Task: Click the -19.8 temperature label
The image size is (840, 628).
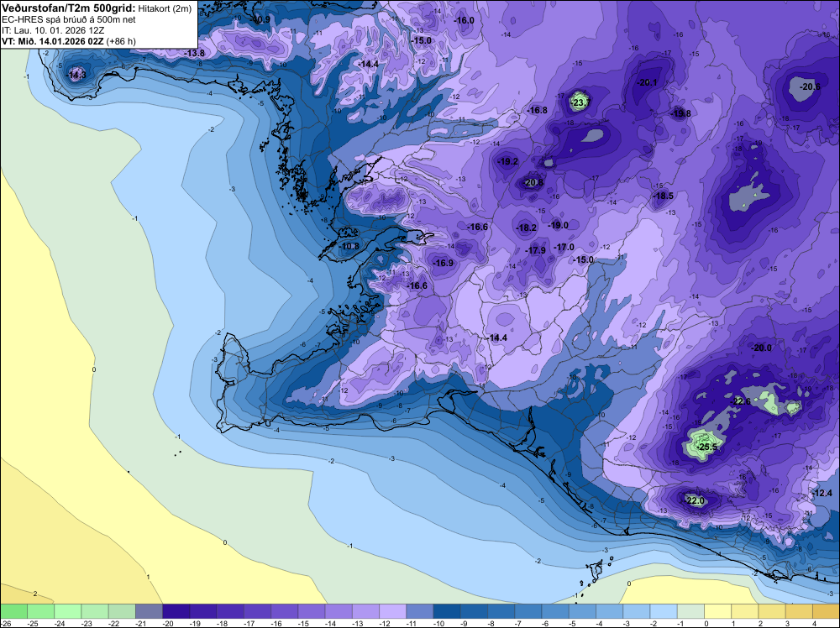Action: pos(680,113)
